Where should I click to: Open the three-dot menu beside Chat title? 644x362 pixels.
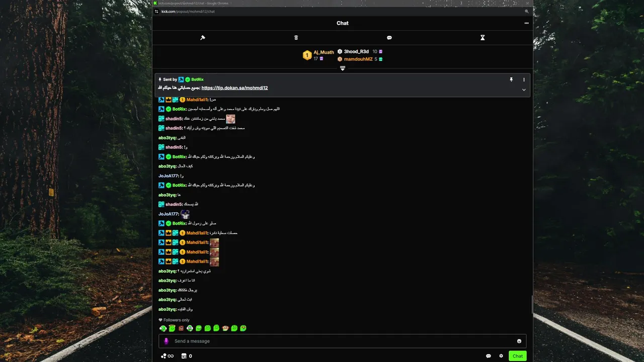[526, 23]
